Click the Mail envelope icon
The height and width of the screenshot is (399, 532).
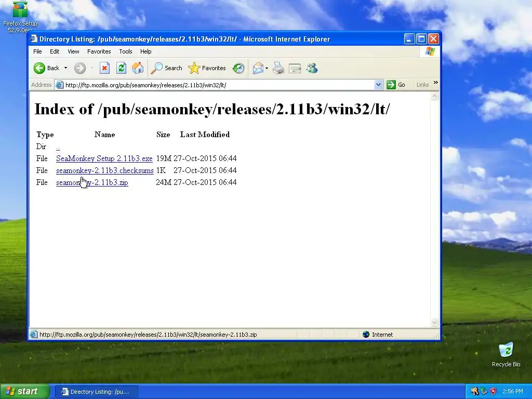[x=258, y=68]
